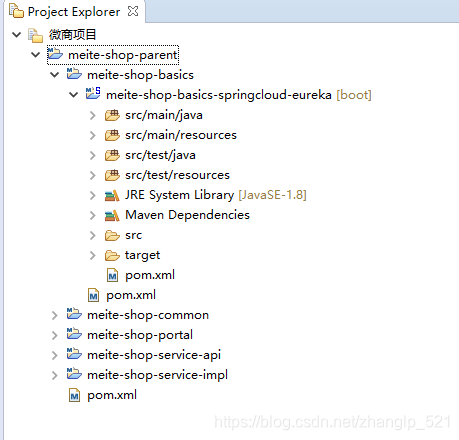459x440 pixels.
Task: Select the Project Explorer tab label
Action: tap(74, 12)
